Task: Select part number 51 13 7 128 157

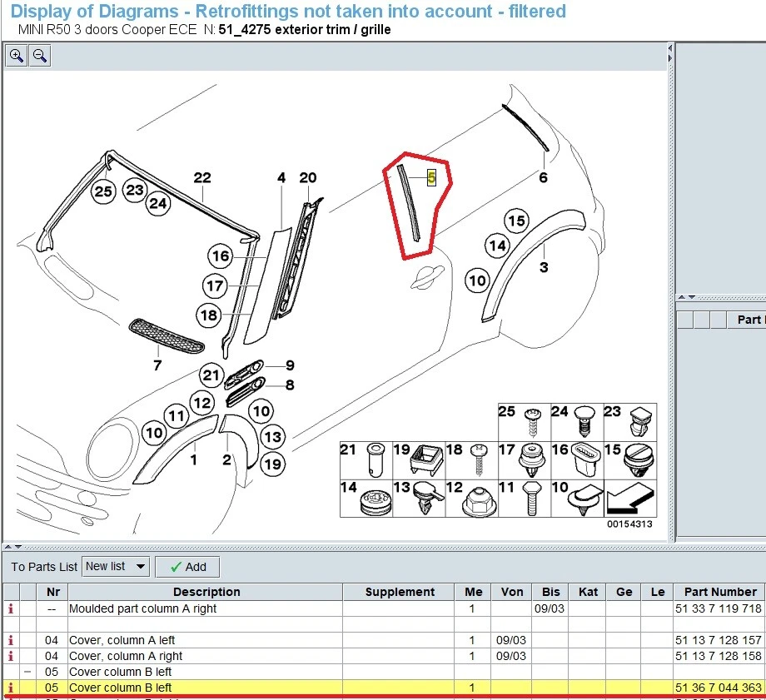Action: pos(718,640)
